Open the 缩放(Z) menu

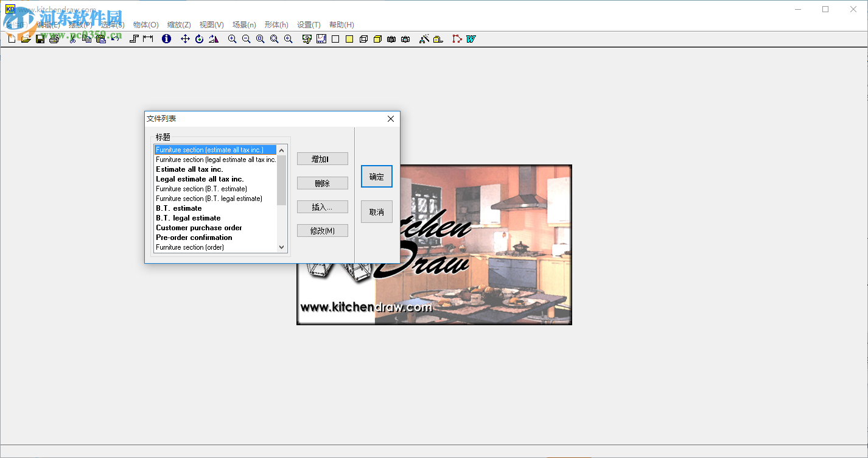[179, 25]
